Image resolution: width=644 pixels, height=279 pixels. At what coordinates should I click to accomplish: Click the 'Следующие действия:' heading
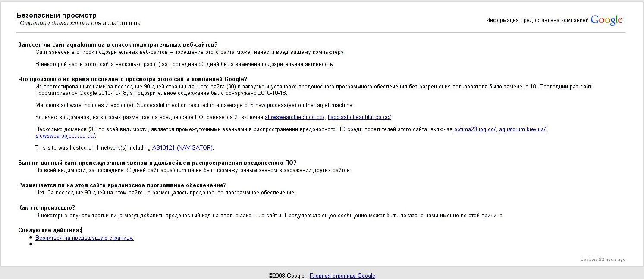coord(50,230)
